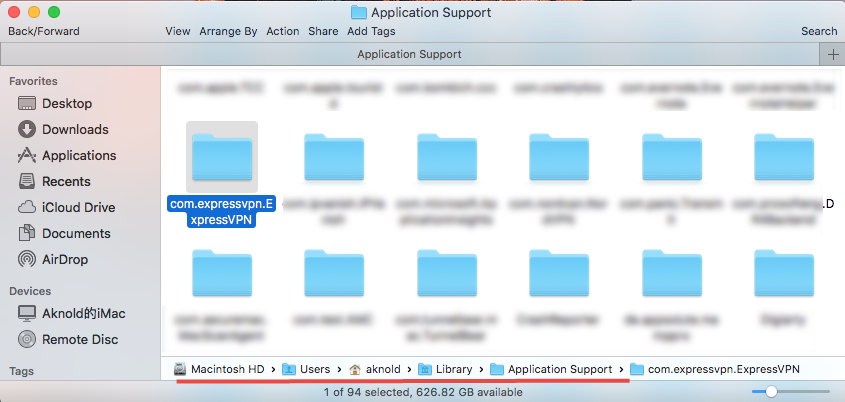
Task: Open Remote Disc in Devices
Action: click(x=80, y=339)
